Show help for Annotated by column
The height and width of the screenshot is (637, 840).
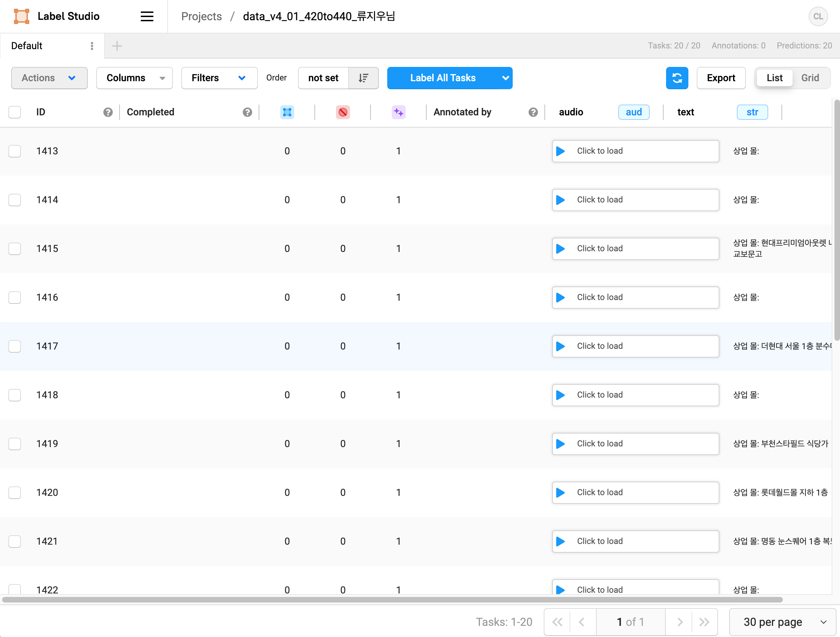(x=533, y=112)
